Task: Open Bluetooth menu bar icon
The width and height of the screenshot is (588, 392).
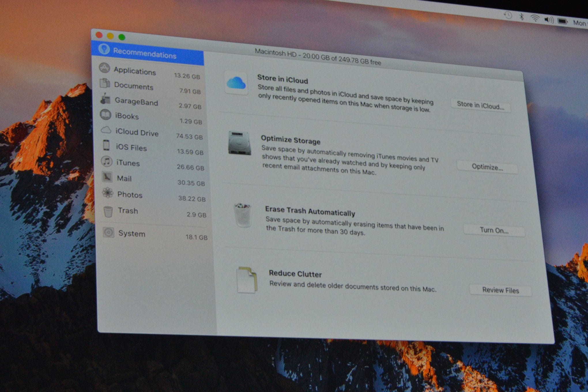Action: 521,17
